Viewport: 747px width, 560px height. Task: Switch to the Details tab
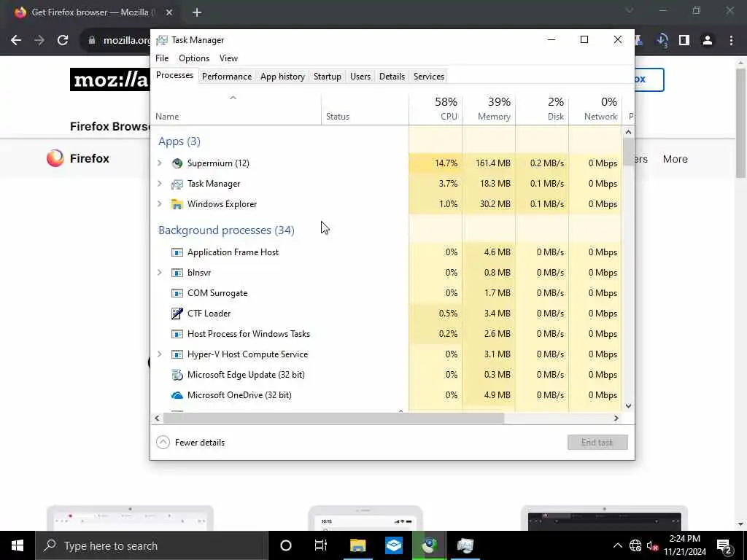click(392, 77)
